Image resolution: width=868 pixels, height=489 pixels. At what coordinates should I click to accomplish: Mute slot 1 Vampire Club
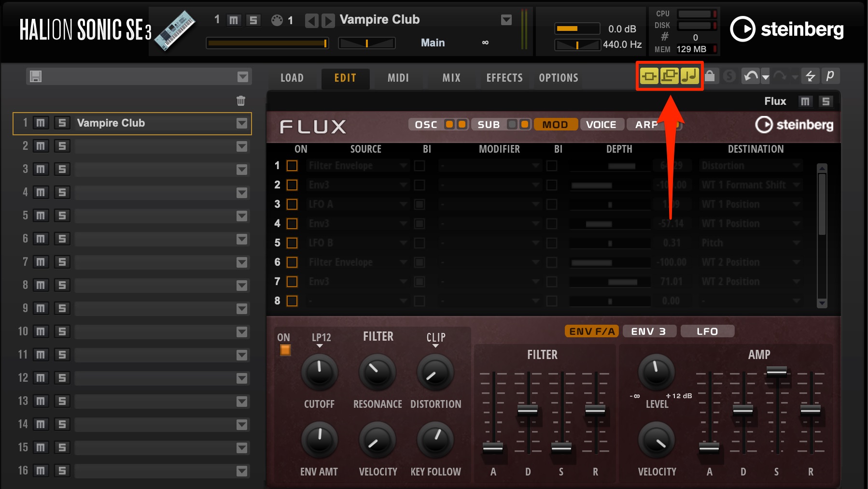(x=41, y=123)
